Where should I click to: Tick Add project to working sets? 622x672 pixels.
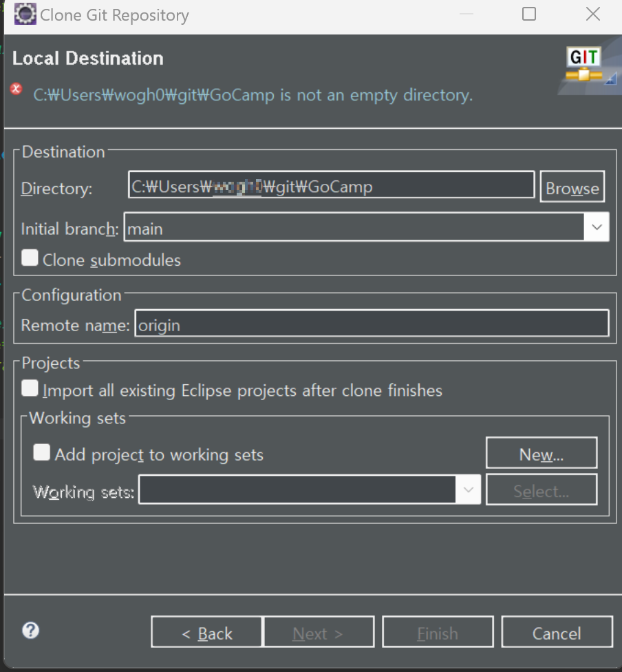[x=41, y=452]
